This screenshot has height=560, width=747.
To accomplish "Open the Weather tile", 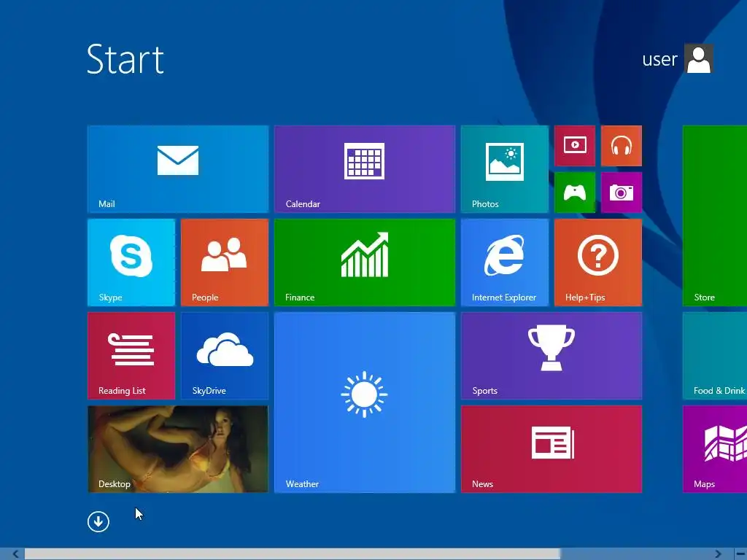I will coord(365,402).
